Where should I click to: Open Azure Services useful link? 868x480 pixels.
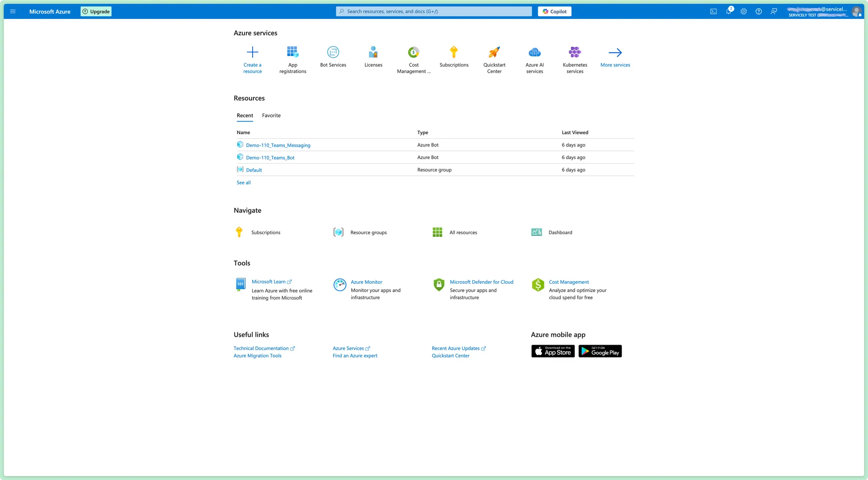pyautogui.click(x=351, y=348)
